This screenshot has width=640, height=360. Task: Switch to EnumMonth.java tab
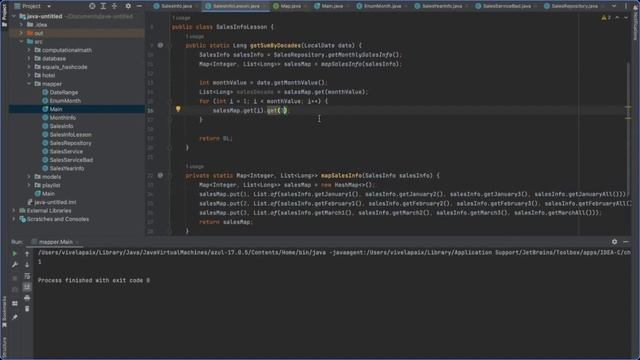point(382,6)
